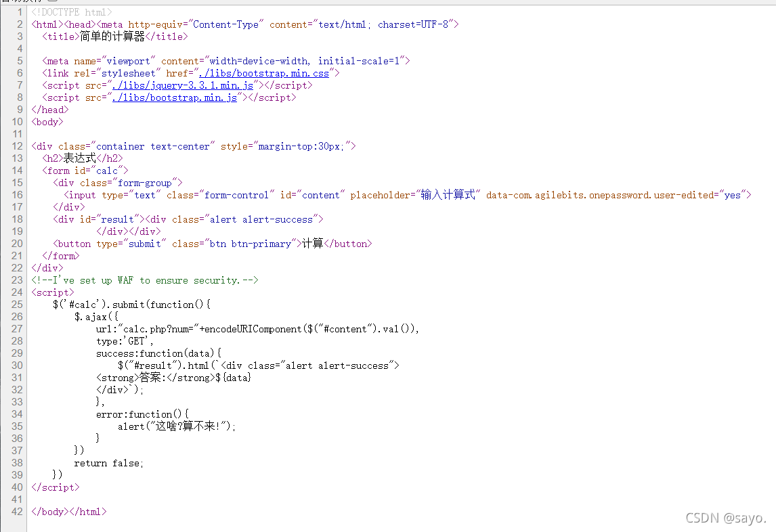Click the charset=UTF-8 attribute text

point(413,24)
